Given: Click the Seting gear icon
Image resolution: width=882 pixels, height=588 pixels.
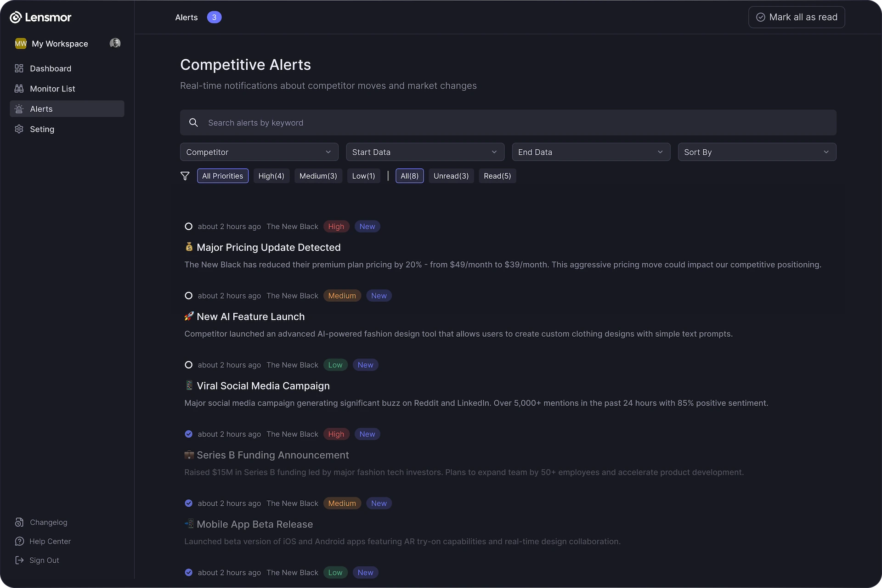Looking at the screenshot, I should point(19,129).
